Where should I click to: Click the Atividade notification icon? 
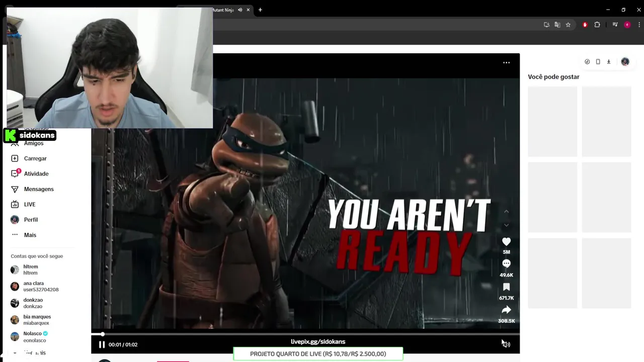[x=15, y=174]
